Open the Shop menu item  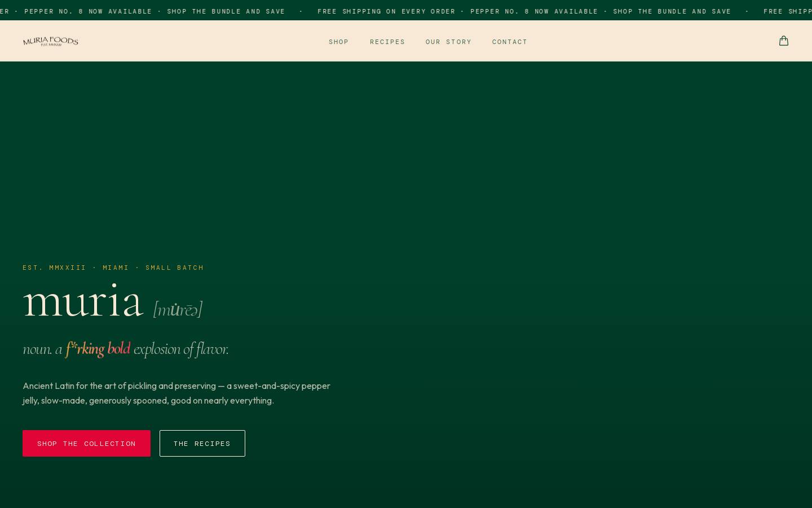(339, 42)
